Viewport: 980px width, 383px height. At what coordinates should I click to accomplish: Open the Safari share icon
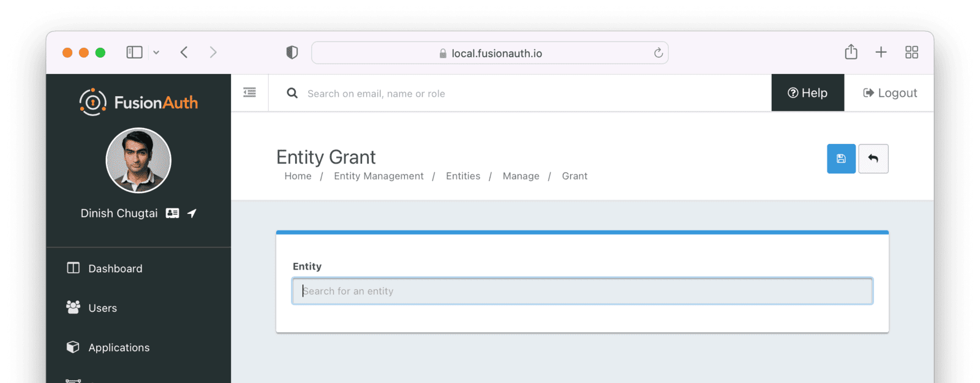pos(851,52)
